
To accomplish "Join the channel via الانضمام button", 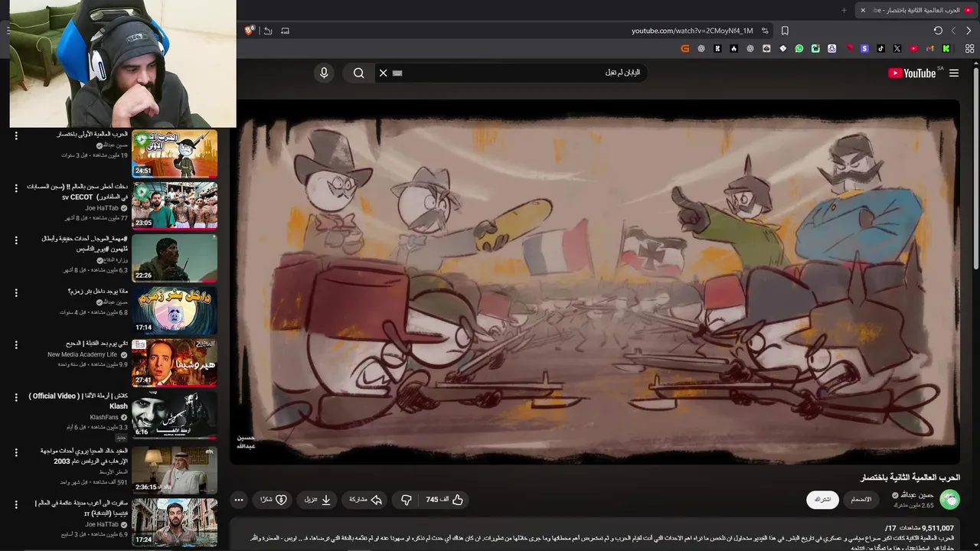I will (861, 500).
